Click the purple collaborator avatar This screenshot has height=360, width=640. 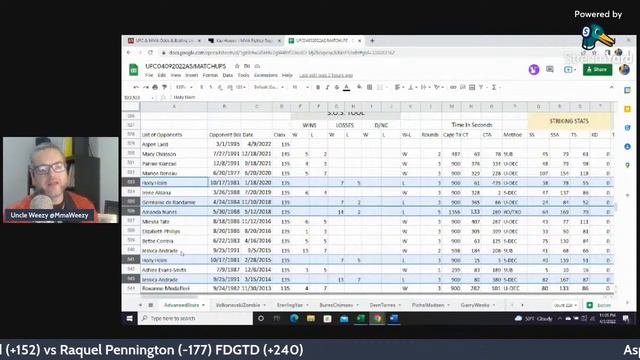coord(533,70)
